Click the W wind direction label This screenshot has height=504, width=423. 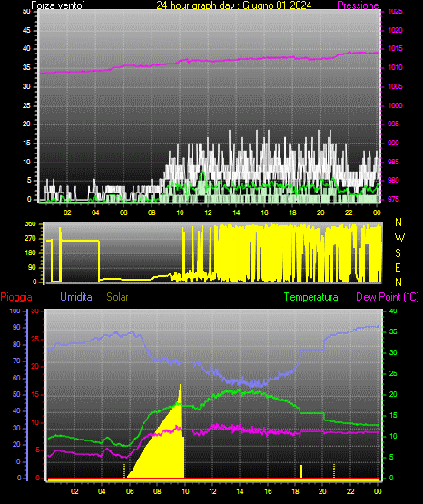click(399, 238)
